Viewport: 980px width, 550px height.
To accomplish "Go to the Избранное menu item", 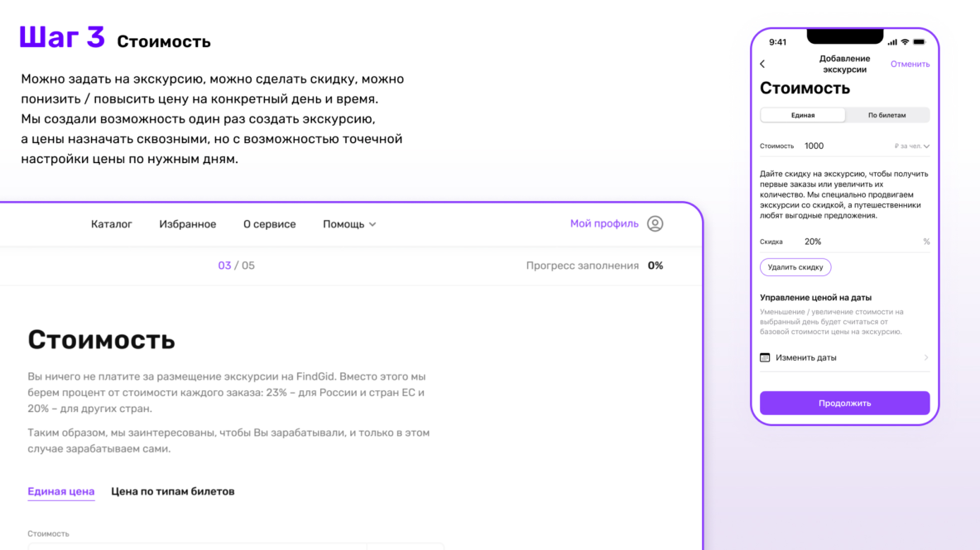I will click(188, 224).
